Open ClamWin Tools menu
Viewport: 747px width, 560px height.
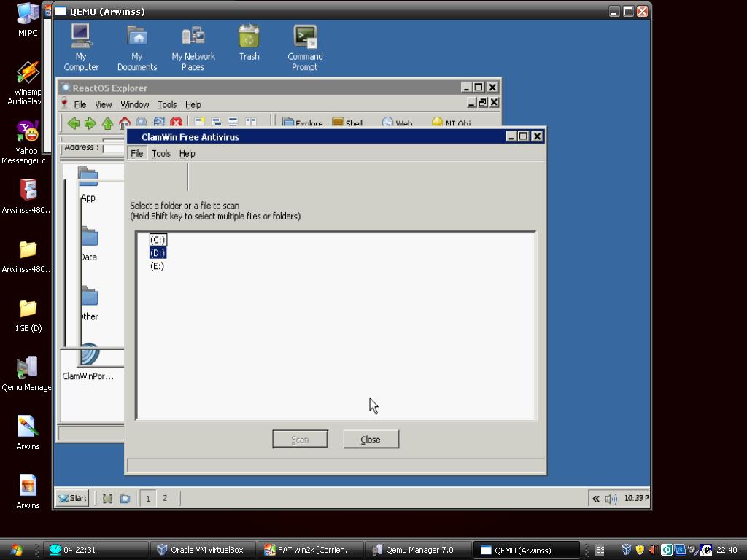(x=161, y=154)
